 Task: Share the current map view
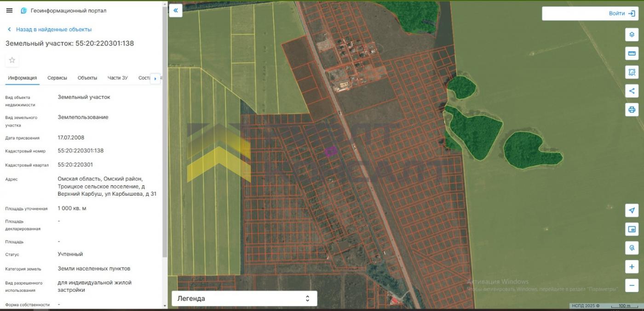(x=632, y=90)
